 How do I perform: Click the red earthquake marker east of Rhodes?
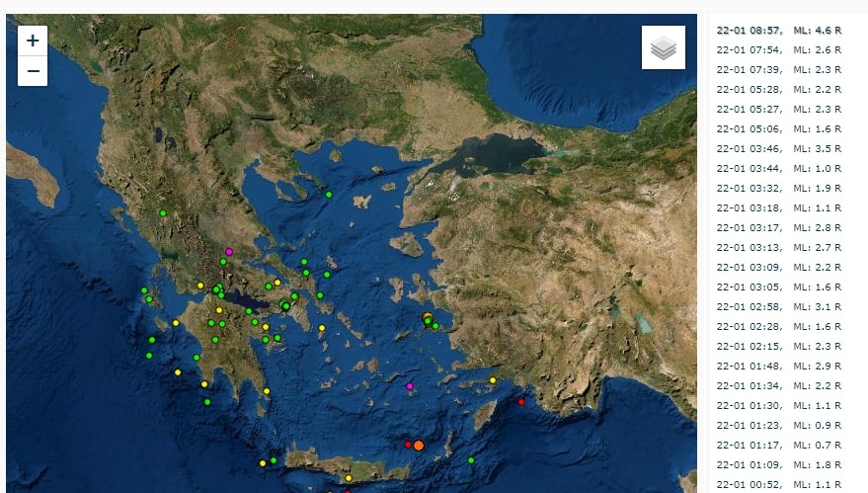click(521, 402)
